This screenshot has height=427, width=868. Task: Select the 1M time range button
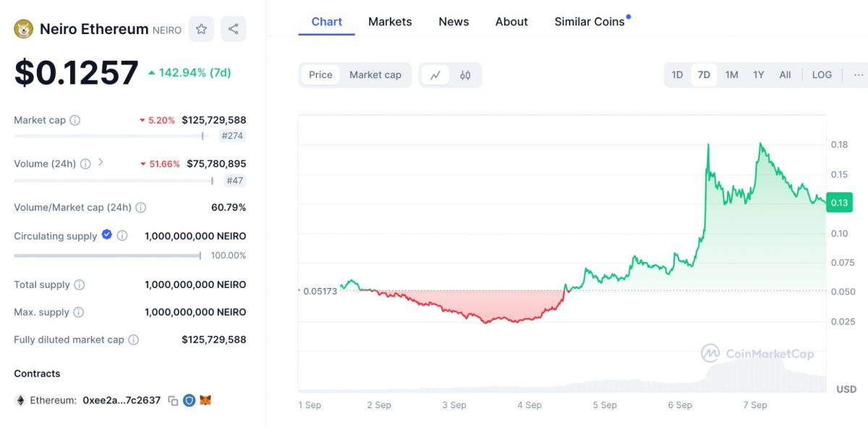tap(731, 75)
